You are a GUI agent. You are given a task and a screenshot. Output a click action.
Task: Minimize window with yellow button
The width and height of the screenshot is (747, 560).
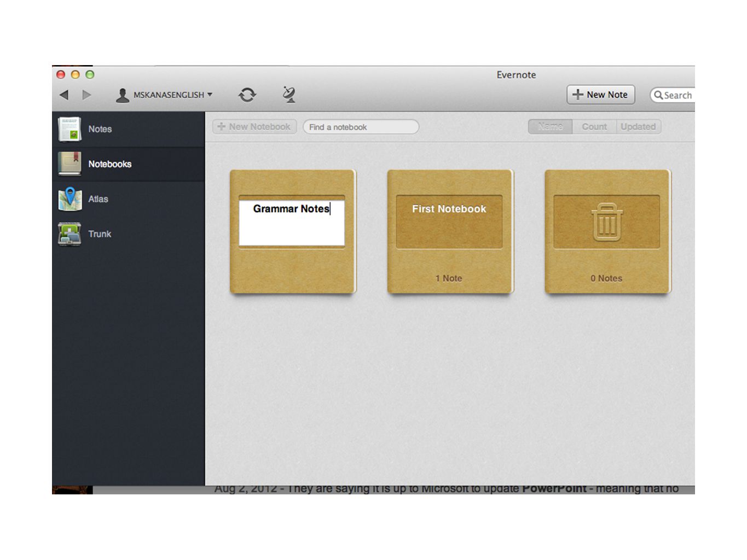click(76, 75)
